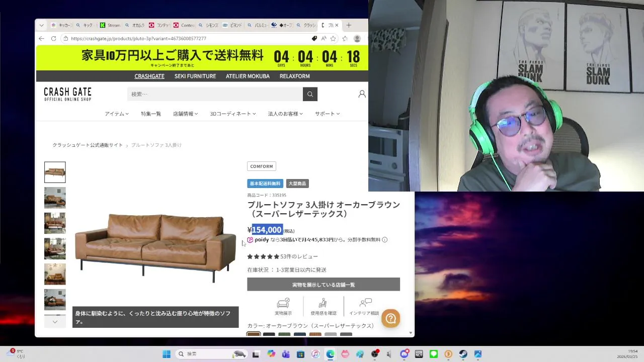Open the Music app on the taskbar
The width and height of the screenshot is (644, 362).
(315, 354)
